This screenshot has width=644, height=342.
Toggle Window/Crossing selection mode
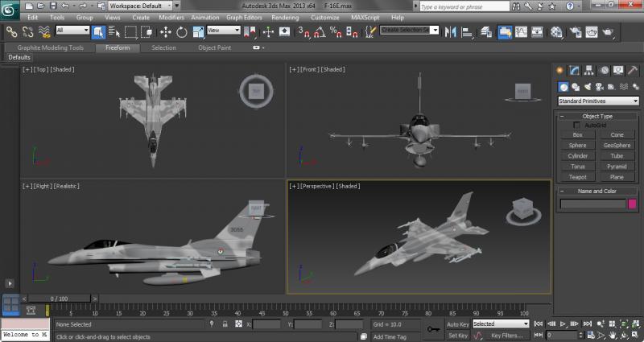click(x=147, y=31)
